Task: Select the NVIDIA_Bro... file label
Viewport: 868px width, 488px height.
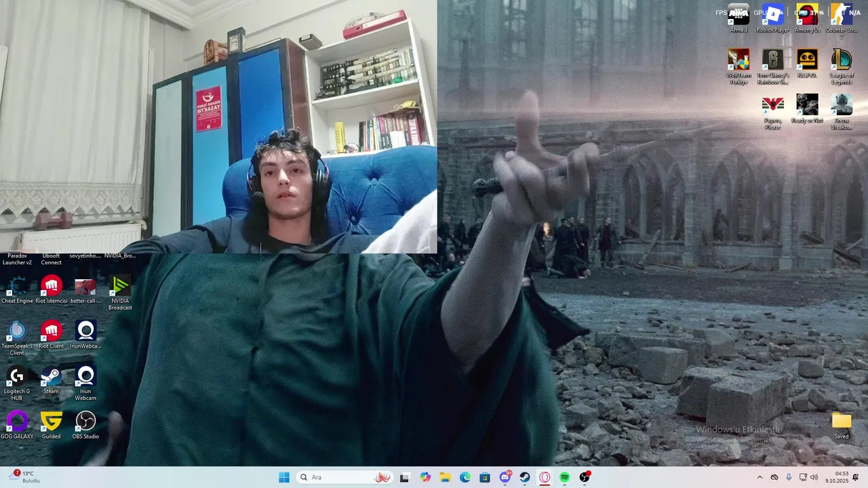Action: [120, 256]
